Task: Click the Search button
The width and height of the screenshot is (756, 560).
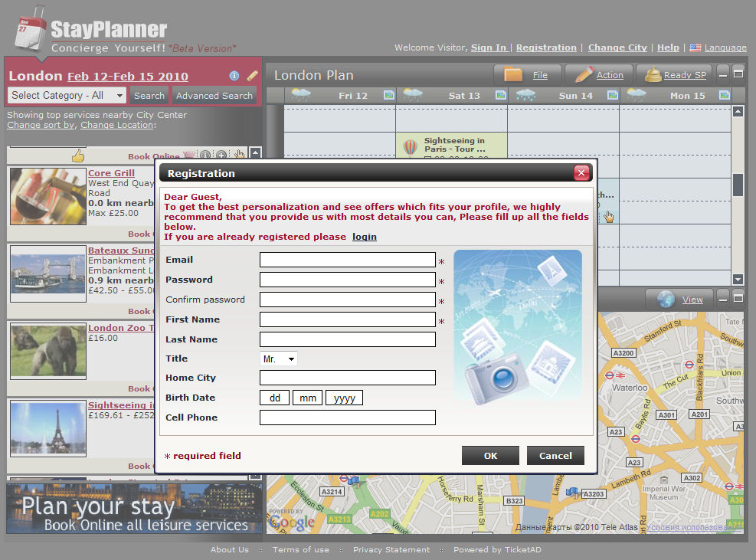Action: pyautogui.click(x=149, y=96)
